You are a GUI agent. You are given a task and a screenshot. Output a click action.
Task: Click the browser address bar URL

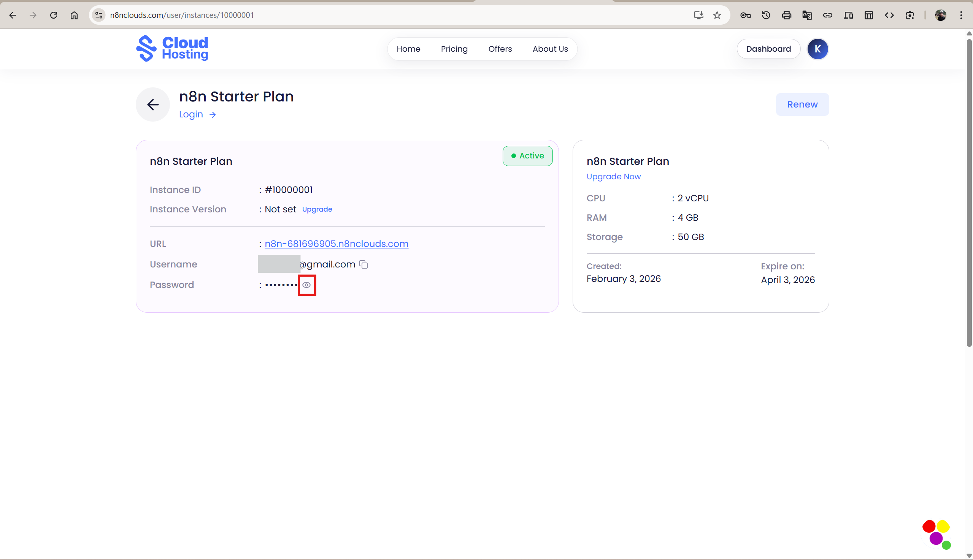coord(182,15)
